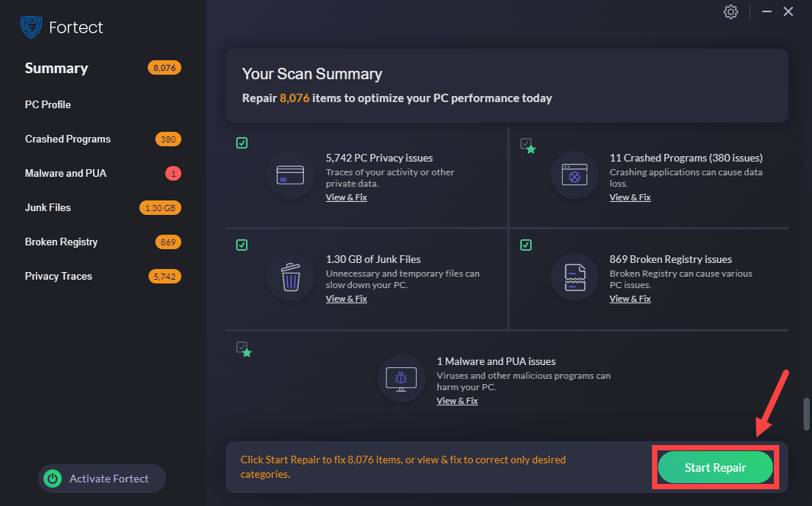Open PC Profile in sidebar

click(x=48, y=104)
